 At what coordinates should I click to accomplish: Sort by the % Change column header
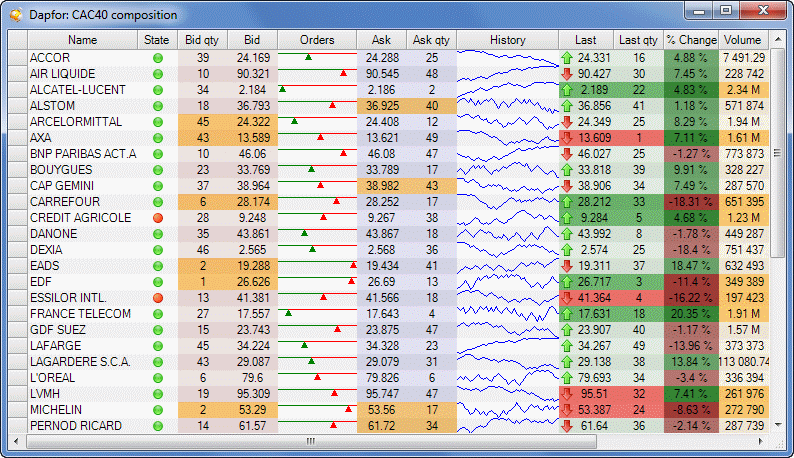(691, 40)
